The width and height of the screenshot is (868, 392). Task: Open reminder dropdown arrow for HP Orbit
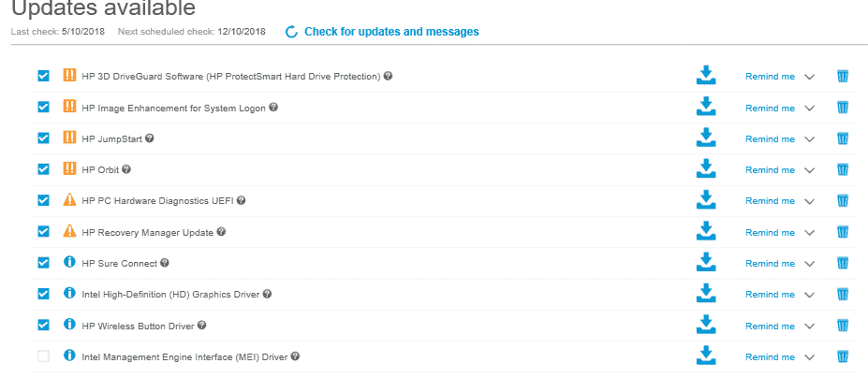[809, 170]
